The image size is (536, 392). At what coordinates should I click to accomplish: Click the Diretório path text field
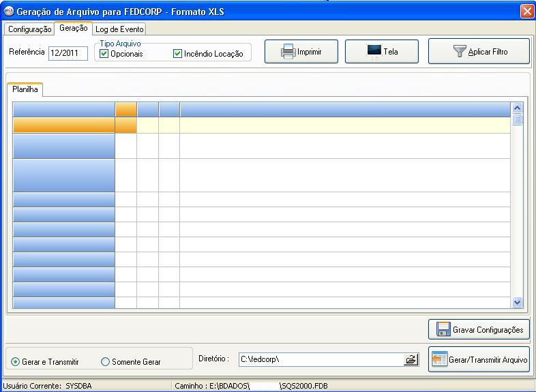[319, 359]
